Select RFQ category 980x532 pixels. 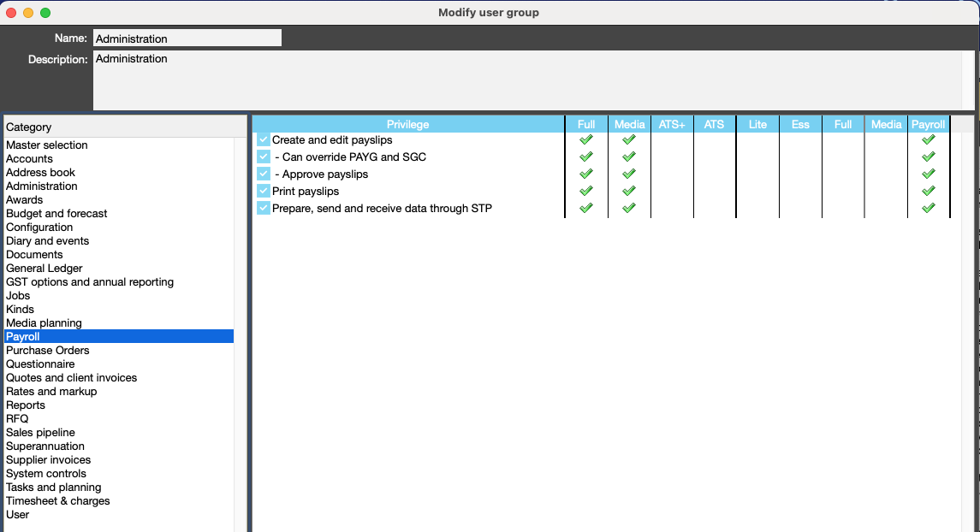119,419
